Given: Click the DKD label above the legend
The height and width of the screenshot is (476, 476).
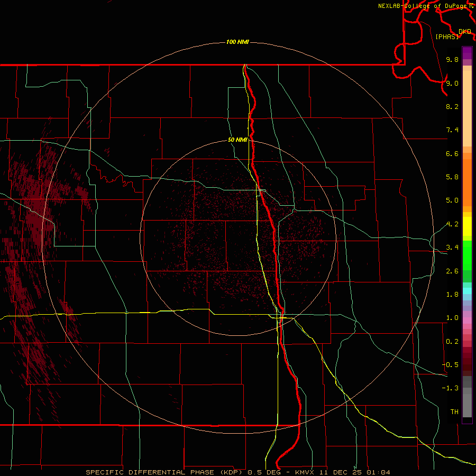Looking at the screenshot, I should pos(465,32).
